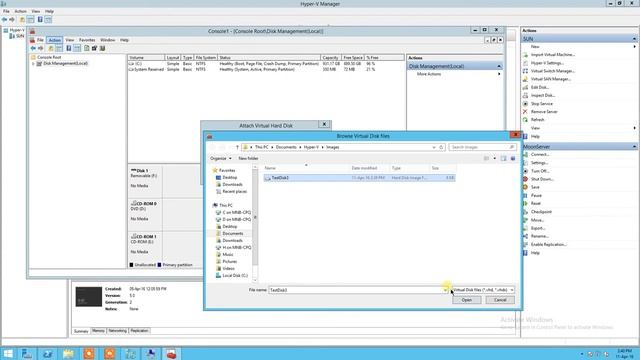Screen dimensions: 640x360
Task: Click New folder in Browse dialog
Action: pos(248,158)
